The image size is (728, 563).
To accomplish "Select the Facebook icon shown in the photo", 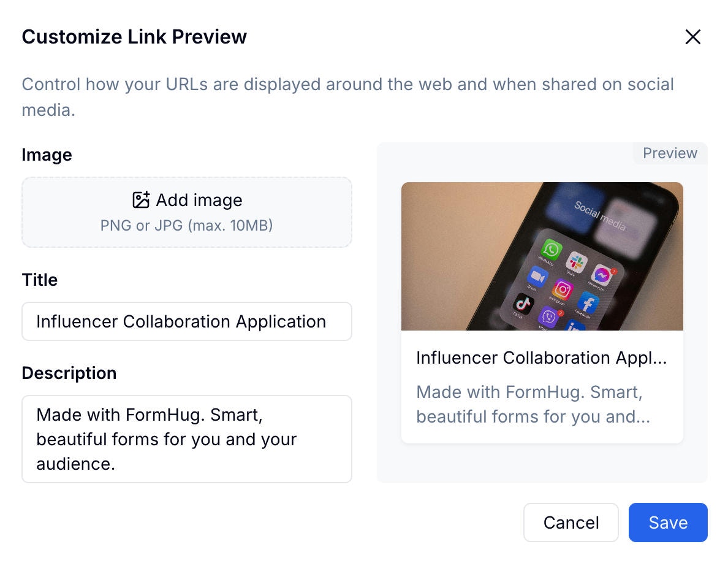I will [588, 303].
